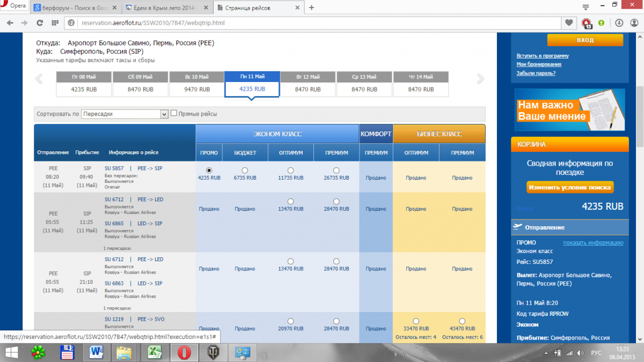644x362 pixels.
Task: Click the Забыли пароль? link
Action: [x=536, y=73]
